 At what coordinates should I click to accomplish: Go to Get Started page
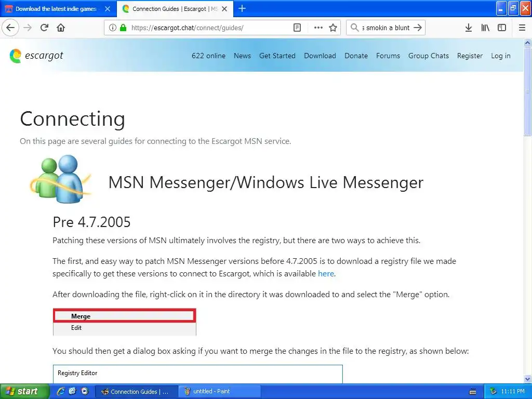277,56
